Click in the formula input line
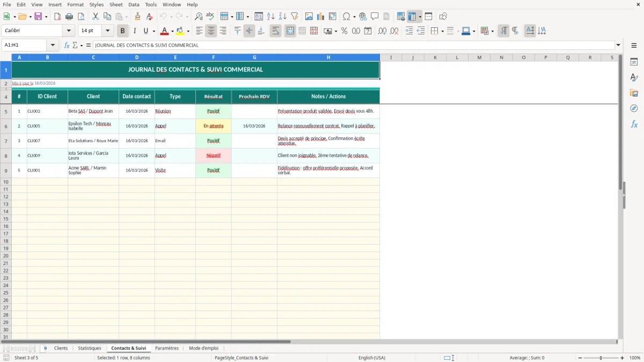This screenshot has height=362, width=644. [x=354, y=46]
